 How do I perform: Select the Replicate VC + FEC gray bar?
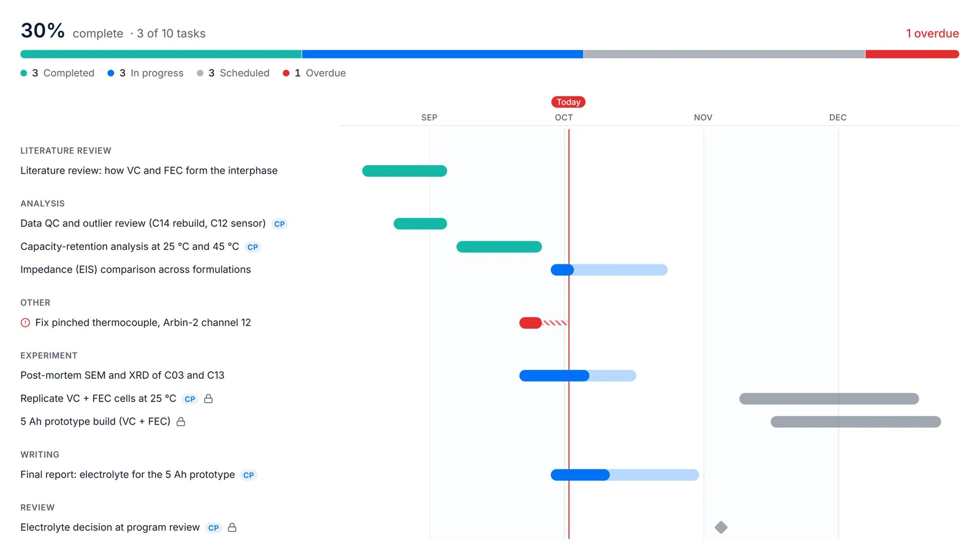829,399
